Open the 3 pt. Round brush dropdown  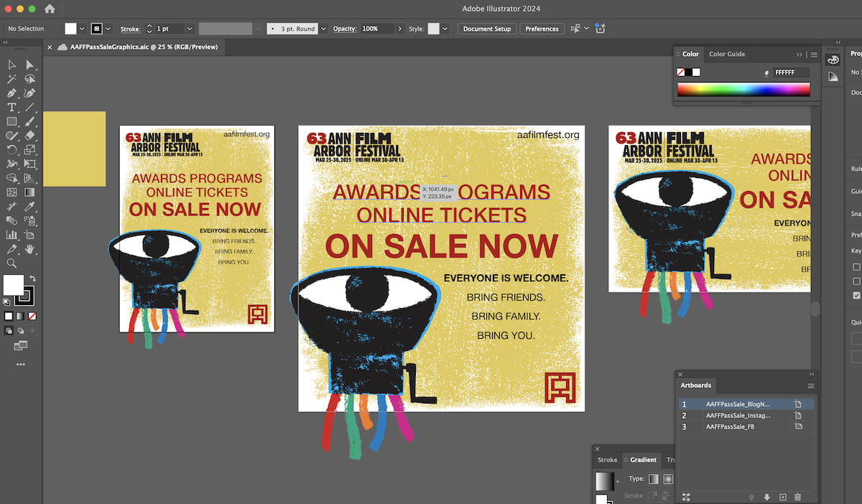323,29
